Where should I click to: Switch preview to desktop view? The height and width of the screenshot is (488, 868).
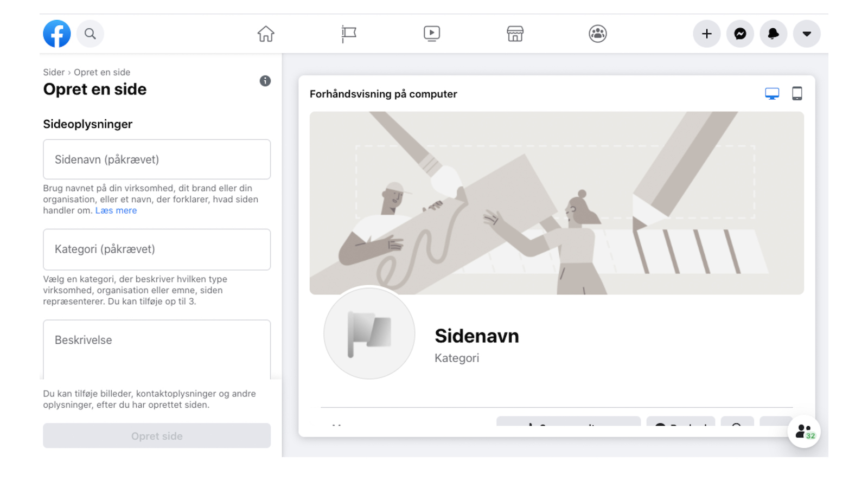click(x=772, y=93)
